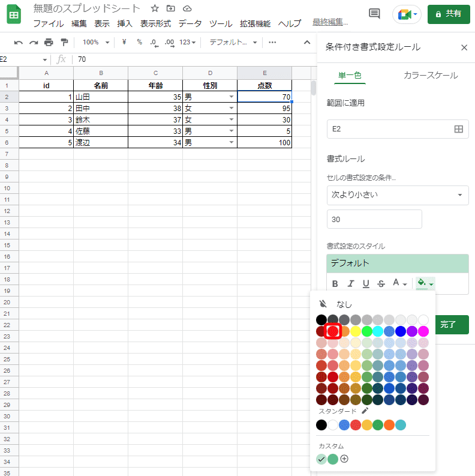Open the gender dropdown in cell D2
This screenshot has height=476, width=475.
tap(231, 97)
